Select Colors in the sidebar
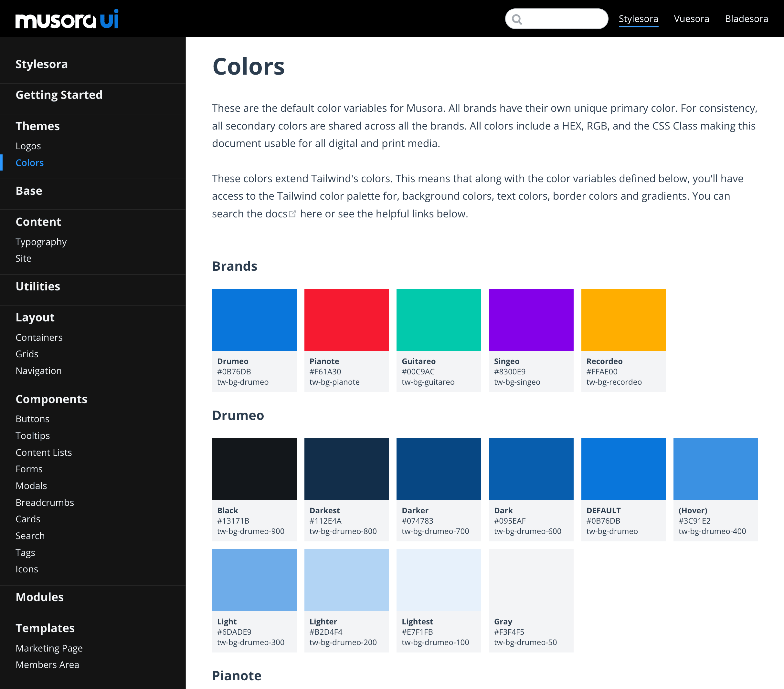This screenshot has height=689, width=784. pos(29,162)
